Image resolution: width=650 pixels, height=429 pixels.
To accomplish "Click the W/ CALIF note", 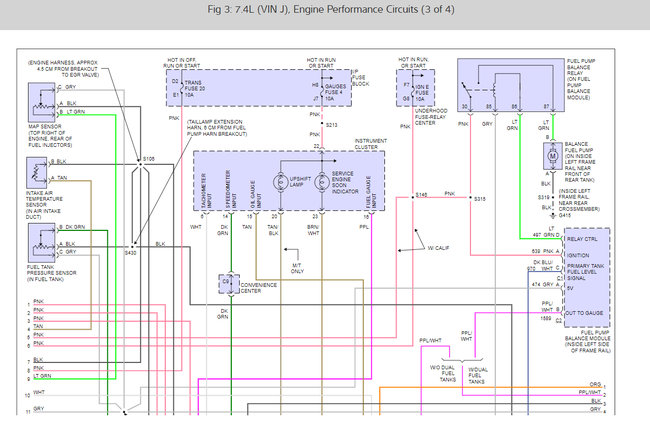I will click(438, 248).
